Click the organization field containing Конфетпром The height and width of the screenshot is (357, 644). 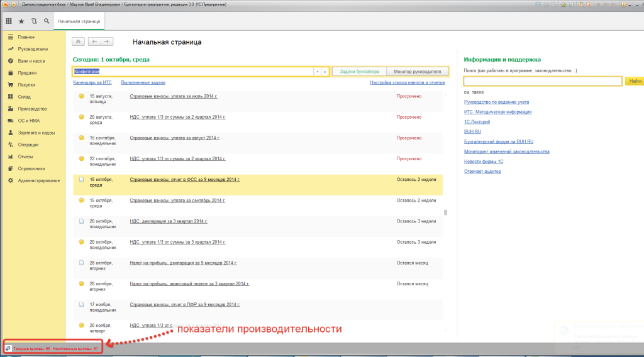(193, 72)
